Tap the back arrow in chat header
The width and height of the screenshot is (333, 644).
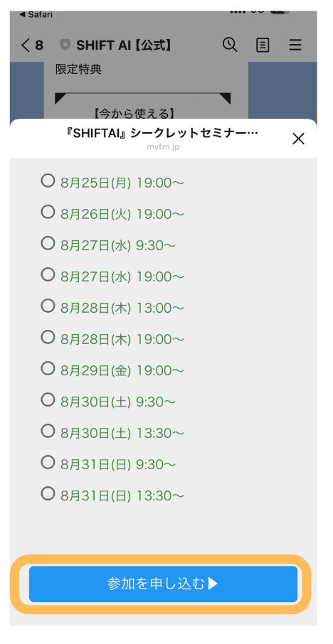point(26,45)
